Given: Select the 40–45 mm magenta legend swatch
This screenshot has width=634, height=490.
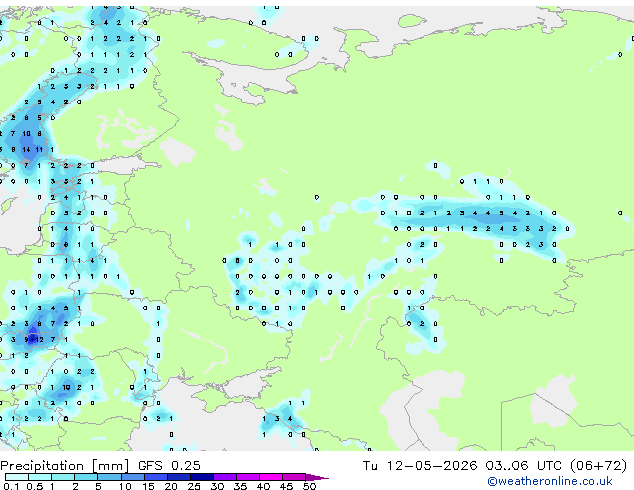Looking at the screenshot, I should coord(271,477).
